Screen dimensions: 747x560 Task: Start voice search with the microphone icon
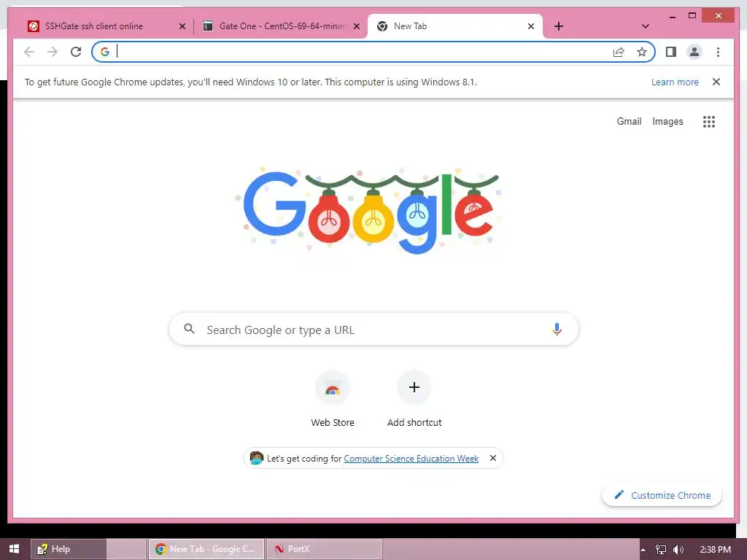pos(557,329)
